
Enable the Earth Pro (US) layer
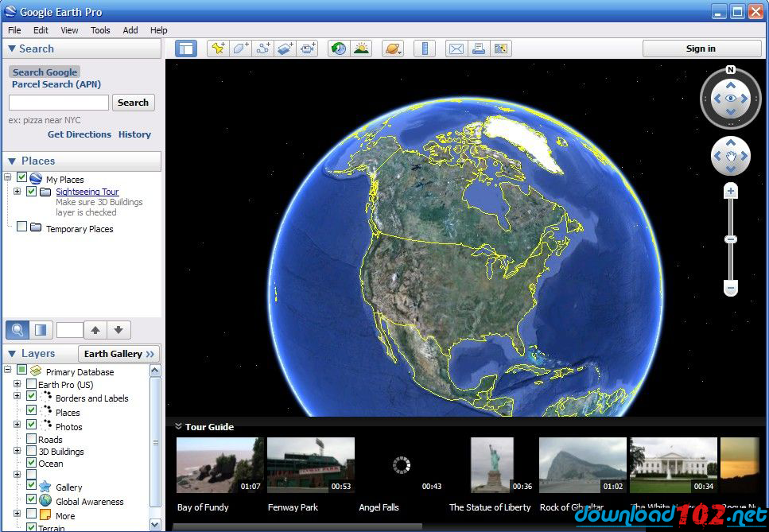pos(31,383)
